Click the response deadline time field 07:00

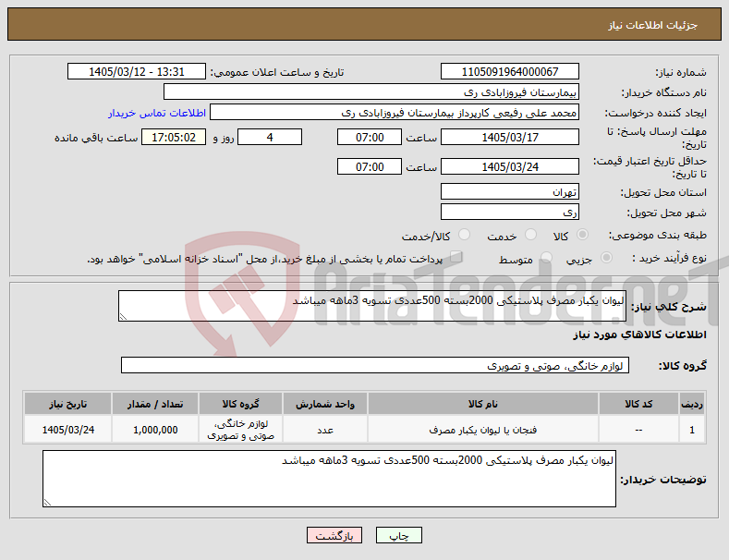370,137
